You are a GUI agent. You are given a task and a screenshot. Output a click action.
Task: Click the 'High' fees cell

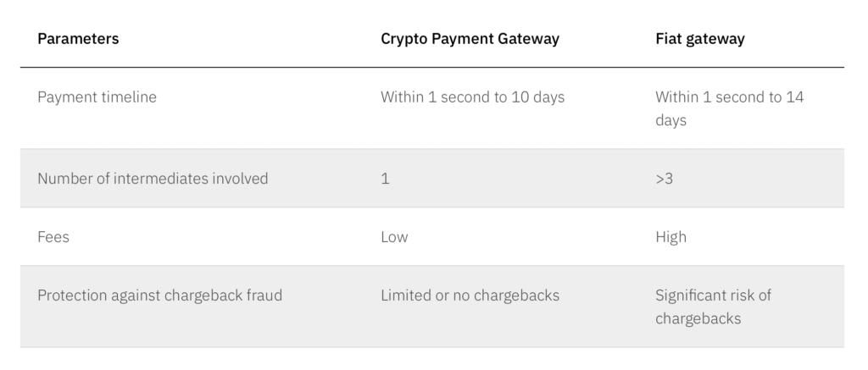(670, 237)
